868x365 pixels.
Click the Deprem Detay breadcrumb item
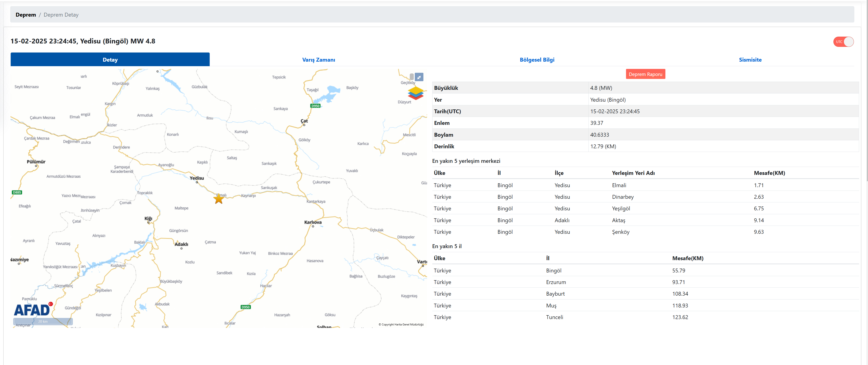61,15
